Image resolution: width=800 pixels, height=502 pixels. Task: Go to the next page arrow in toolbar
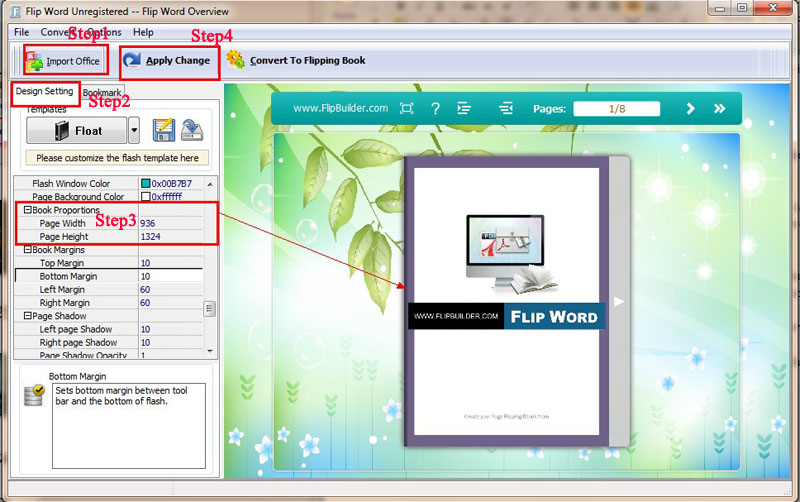pos(690,109)
